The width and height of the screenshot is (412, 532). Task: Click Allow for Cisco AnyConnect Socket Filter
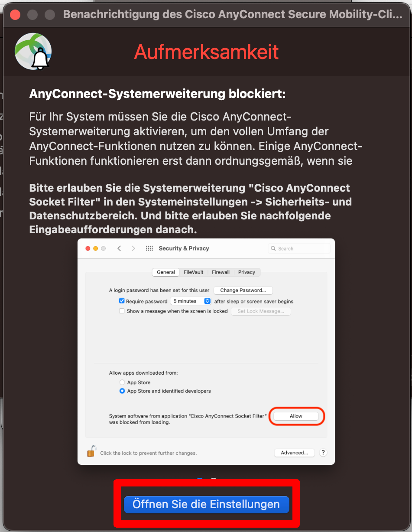coord(296,416)
